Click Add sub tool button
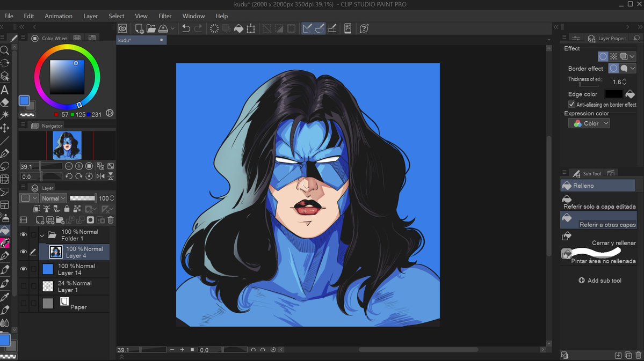The image size is (644, 361). 599,281
